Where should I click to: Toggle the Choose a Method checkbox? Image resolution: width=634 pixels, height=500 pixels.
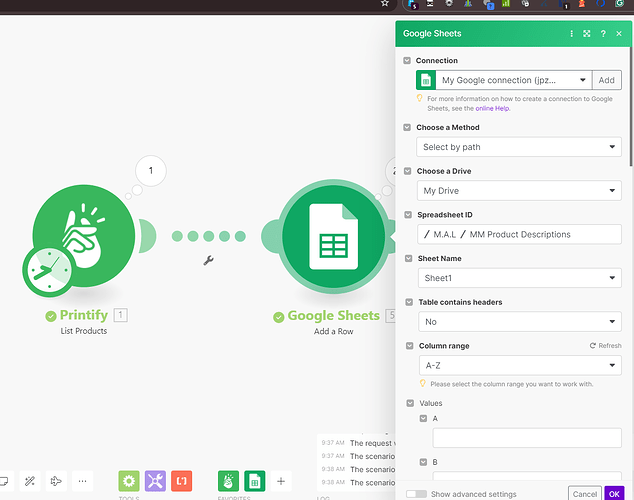coord(407,127)
